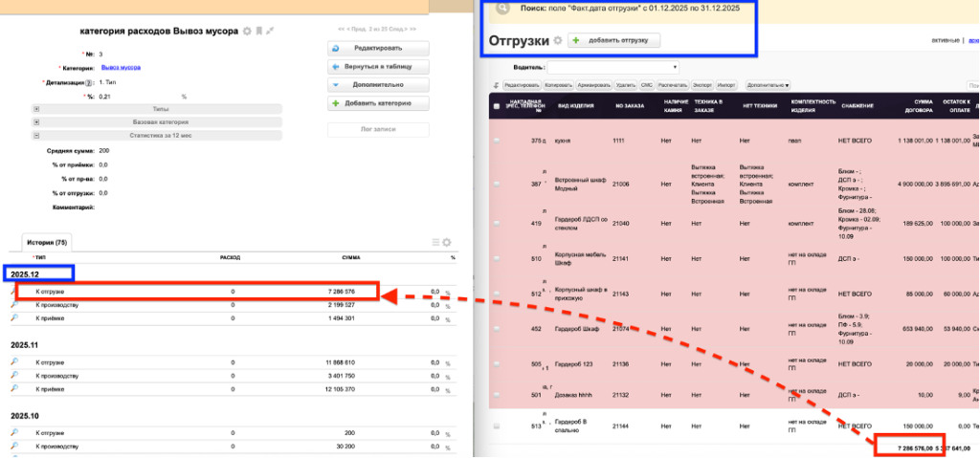Screen dimensions: 980x458
Task: Toggle the select-all checkbox in table header
Action: point(496,106)
